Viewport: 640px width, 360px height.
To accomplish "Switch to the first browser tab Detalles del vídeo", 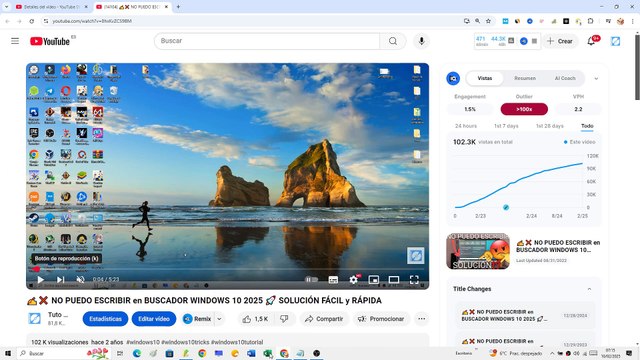I will tap(51, 7).
